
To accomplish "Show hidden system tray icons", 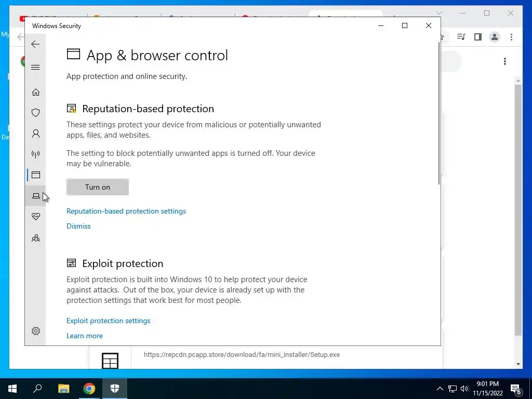I will click(440, 389).
